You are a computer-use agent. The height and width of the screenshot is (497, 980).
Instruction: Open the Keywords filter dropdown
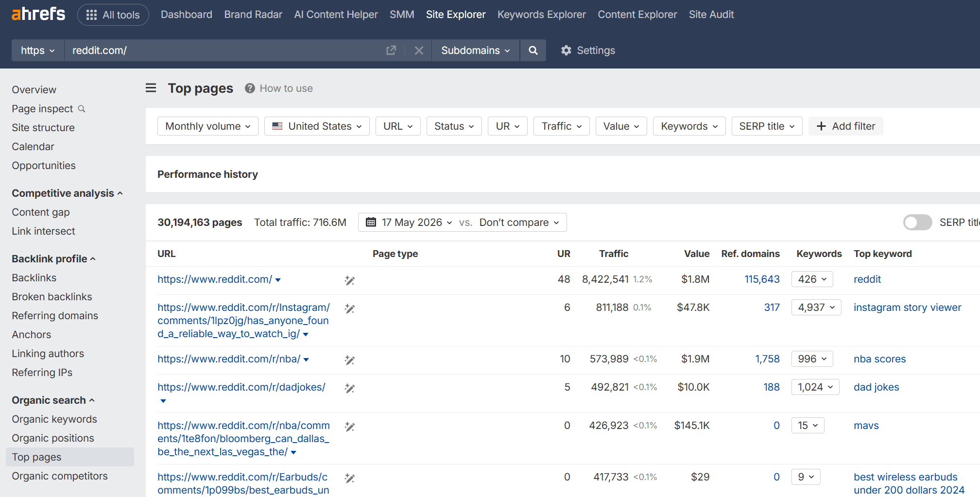(x=689, y=126)
